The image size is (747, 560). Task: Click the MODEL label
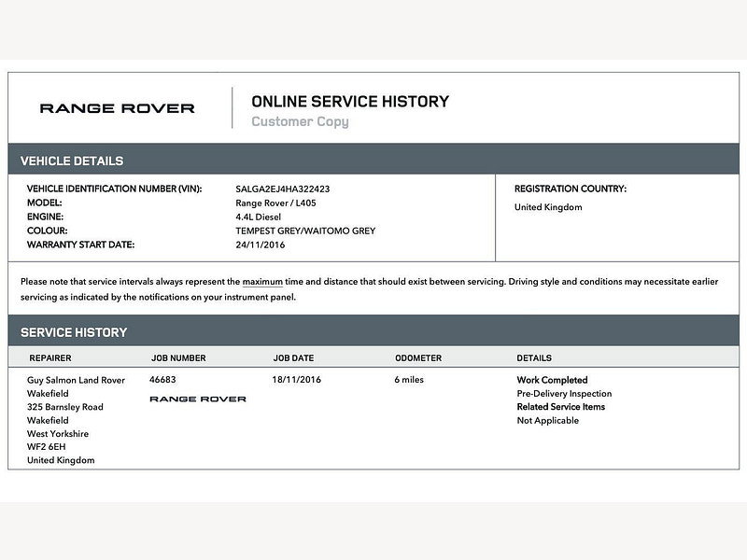click(44, 203)
